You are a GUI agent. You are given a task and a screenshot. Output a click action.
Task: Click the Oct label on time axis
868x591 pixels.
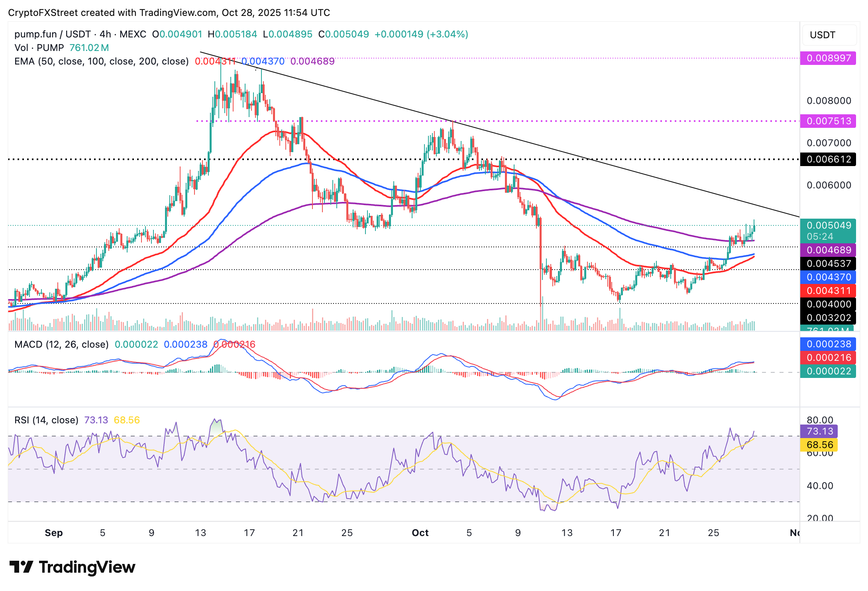point(420,533)
